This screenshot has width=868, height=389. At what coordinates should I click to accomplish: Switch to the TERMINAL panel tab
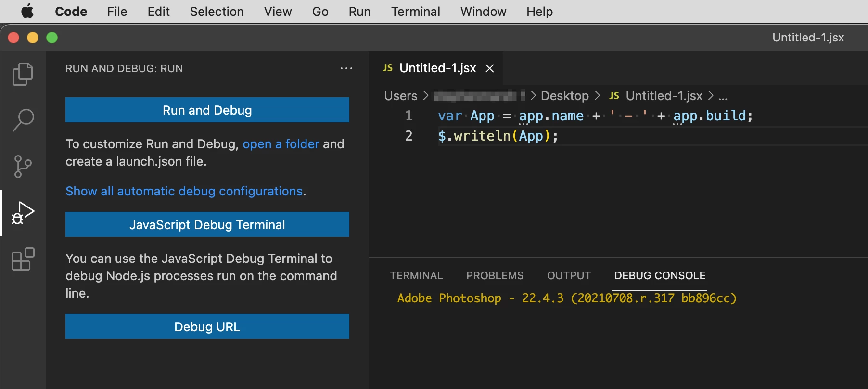point(416,275)
